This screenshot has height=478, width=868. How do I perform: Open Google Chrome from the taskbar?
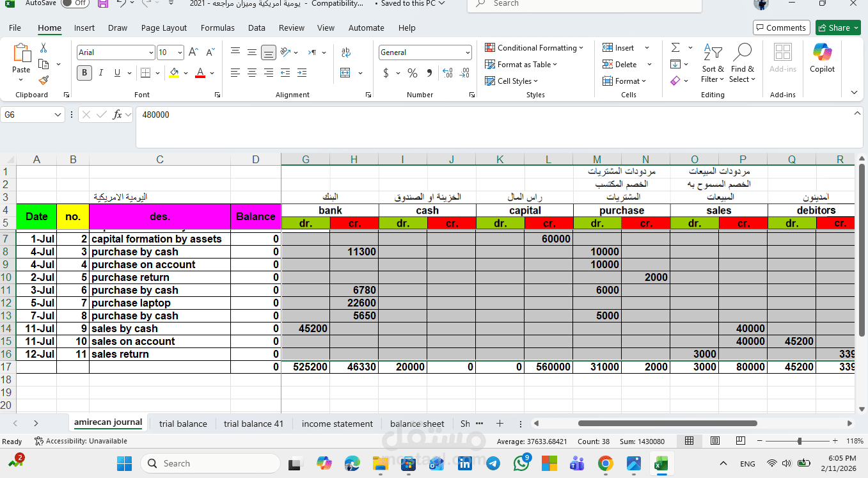tap(606, 463)
